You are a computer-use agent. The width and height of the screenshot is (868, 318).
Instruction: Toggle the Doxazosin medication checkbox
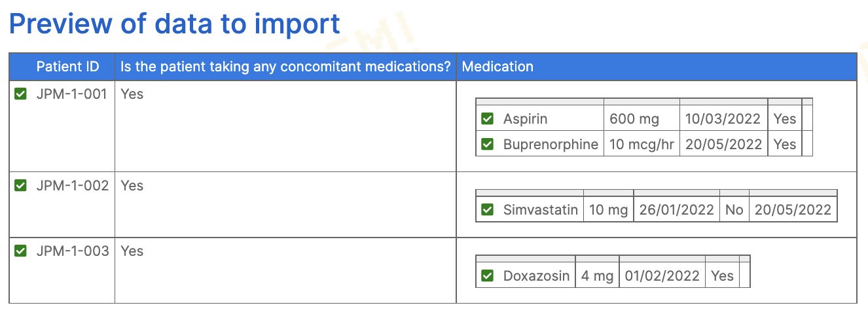(x=487, y=276)
